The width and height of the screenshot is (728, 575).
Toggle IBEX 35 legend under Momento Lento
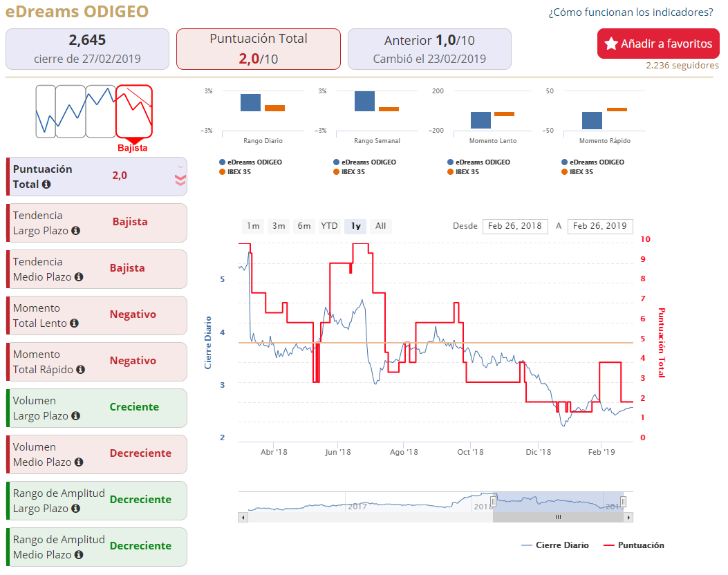pos(463,171)
